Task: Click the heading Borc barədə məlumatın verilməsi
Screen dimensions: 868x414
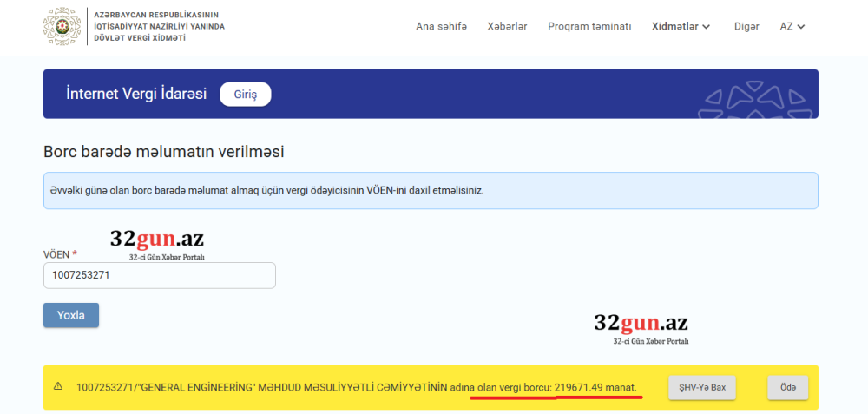Action: (164, 152)
